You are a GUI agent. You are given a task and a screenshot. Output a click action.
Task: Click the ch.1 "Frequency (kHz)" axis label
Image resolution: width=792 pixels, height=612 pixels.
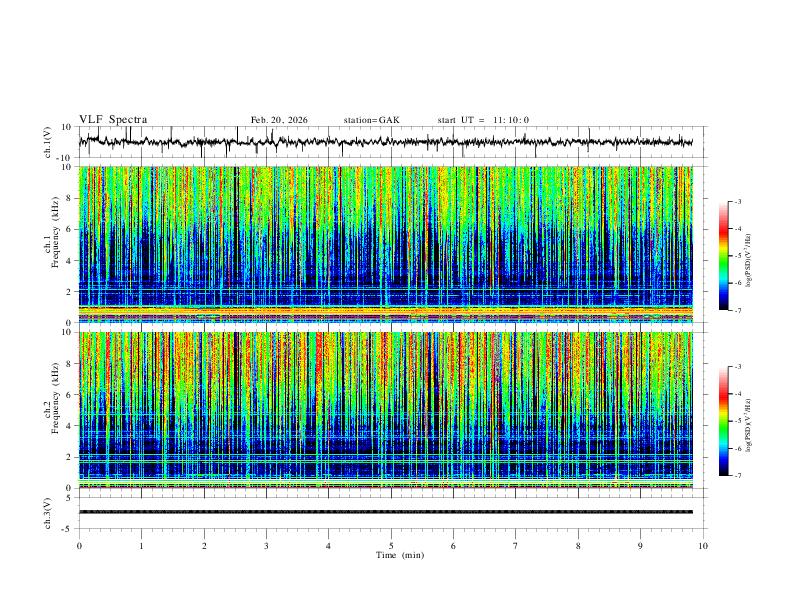click(x=56, y=233)
